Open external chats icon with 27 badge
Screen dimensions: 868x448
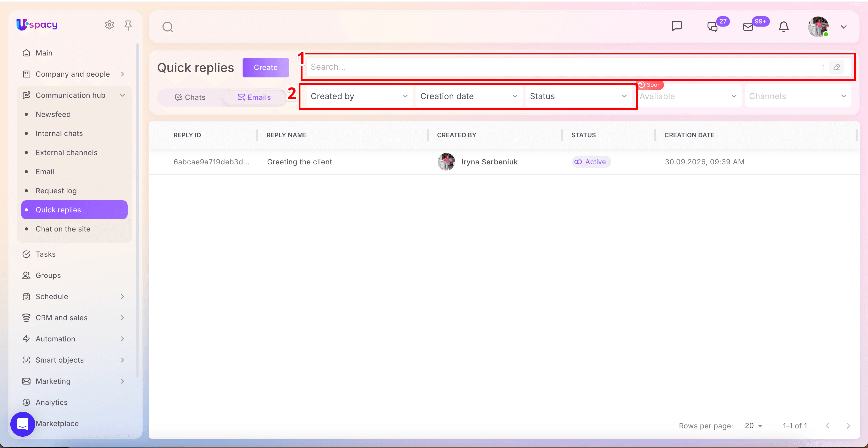[x=713, y=27]
